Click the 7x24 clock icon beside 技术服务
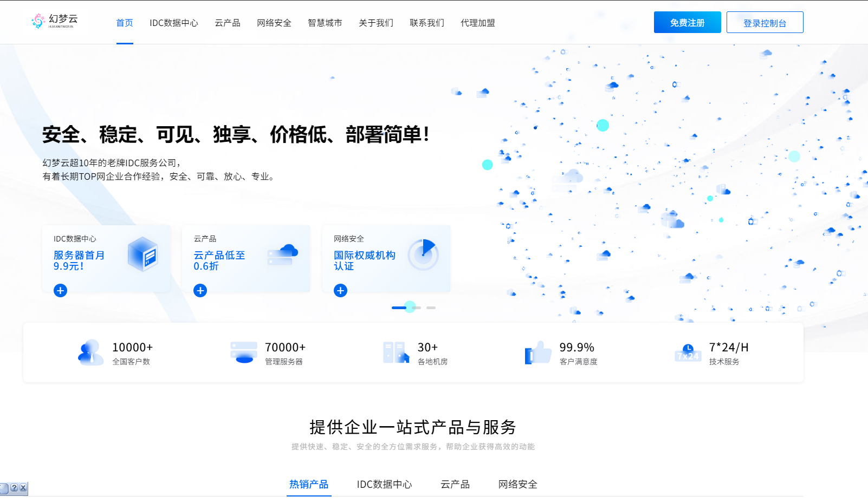Screen dimensions: 868x503 point(688,353)
